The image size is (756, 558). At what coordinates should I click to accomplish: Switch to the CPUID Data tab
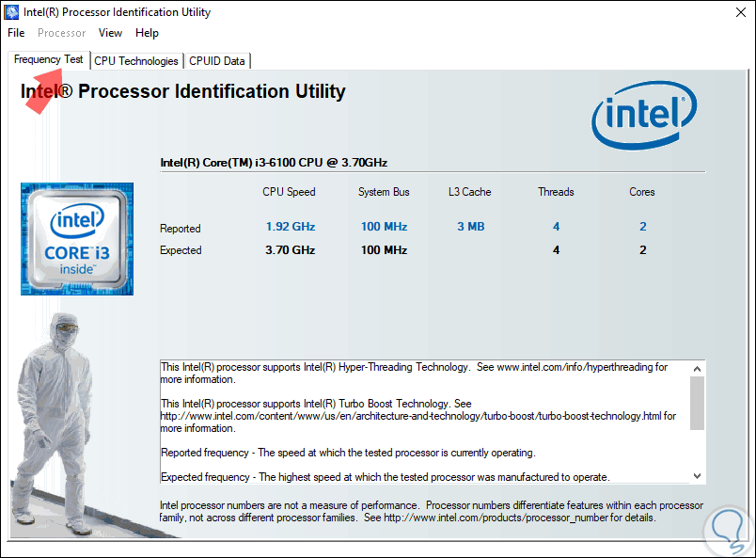pyautogui.click(x=217, y=61)
